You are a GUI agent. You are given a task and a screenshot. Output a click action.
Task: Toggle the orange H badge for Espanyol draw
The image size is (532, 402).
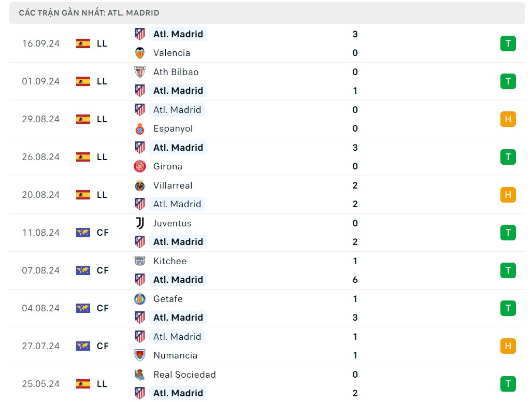508,119
